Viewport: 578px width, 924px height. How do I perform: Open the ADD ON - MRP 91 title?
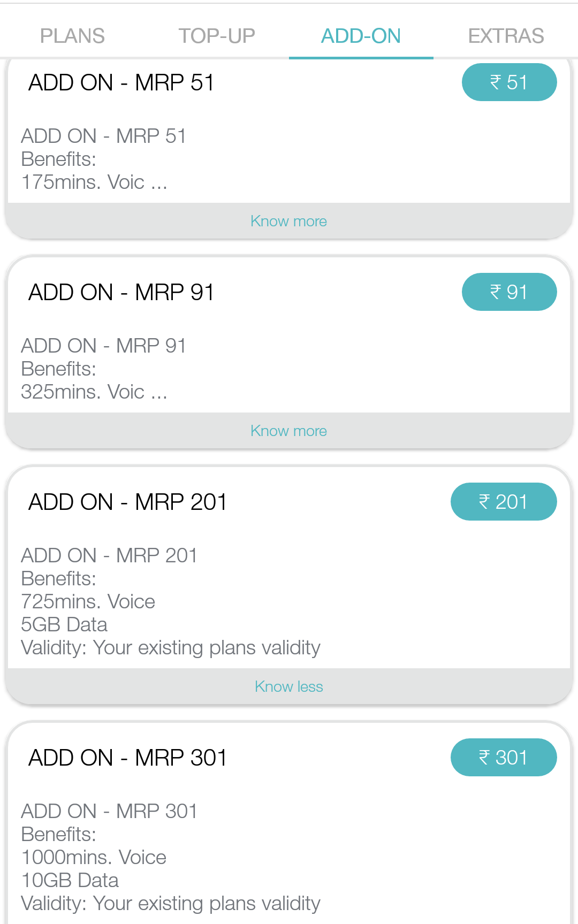(121, 292)
